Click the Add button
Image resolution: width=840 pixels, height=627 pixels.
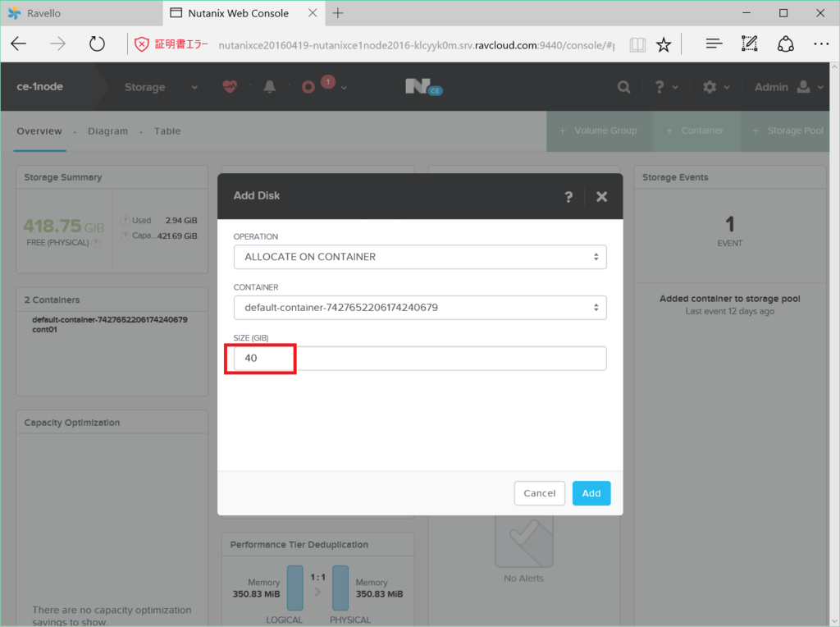[591, 493]
